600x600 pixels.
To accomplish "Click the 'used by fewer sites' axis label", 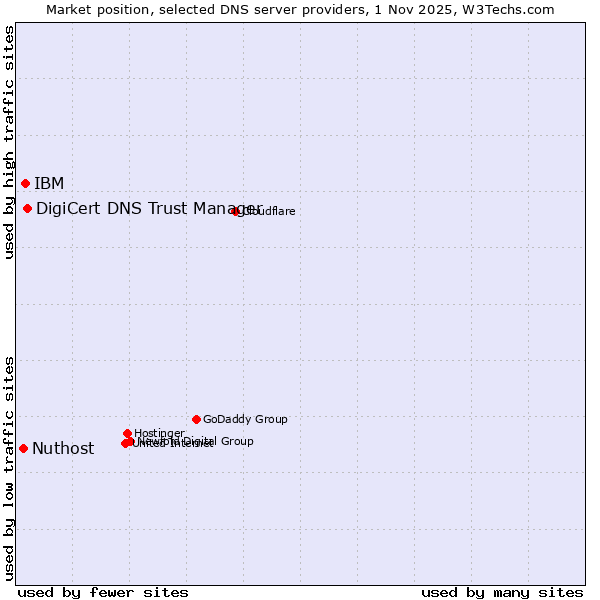I will click(103, 592).
